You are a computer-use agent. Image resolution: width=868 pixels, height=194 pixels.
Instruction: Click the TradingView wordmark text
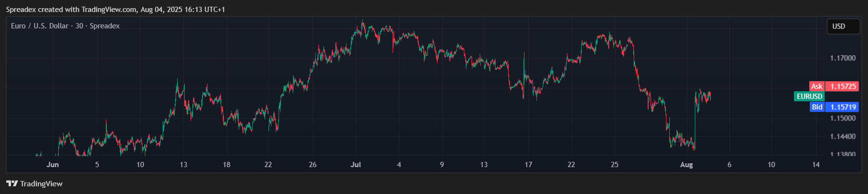click(41, 183)
